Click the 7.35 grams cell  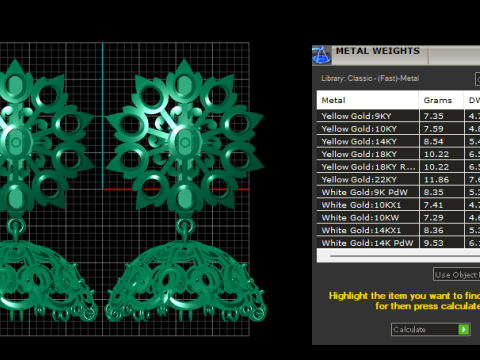point(441,116)
